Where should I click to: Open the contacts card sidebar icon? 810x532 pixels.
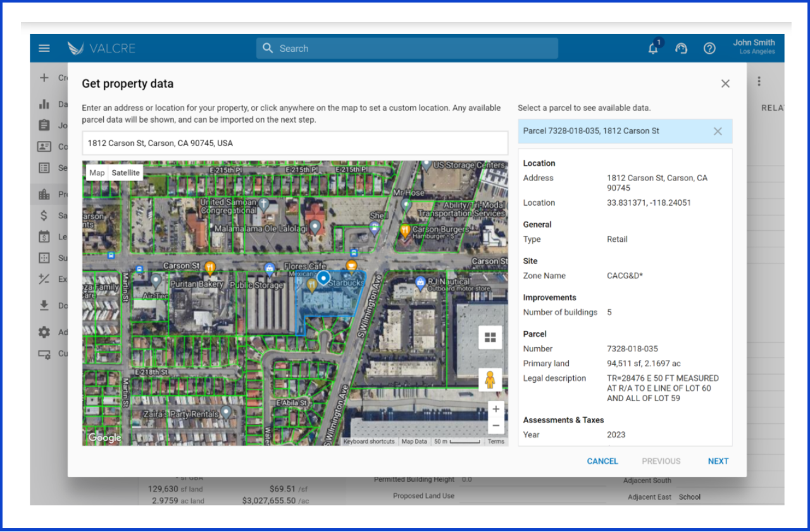[44, 147]
